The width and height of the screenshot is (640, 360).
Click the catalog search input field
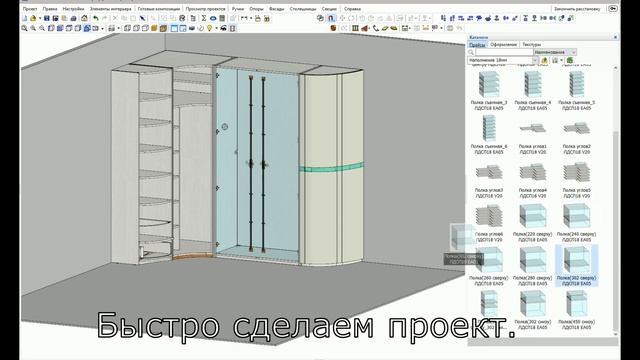coord(504,52)
